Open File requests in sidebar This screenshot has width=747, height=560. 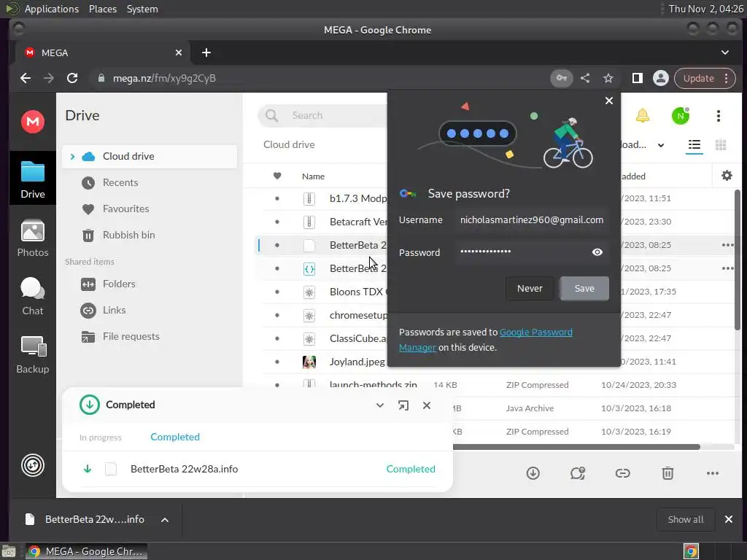131,336
